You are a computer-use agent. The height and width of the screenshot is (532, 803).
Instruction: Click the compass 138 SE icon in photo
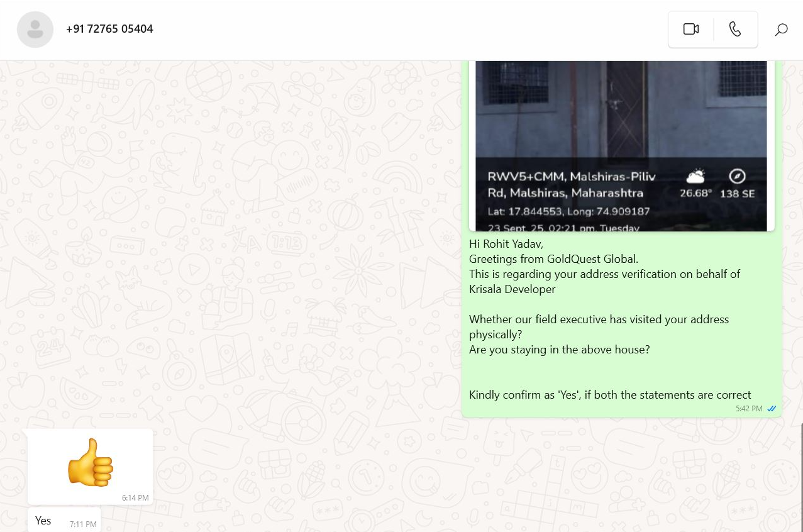pos(737,176)
